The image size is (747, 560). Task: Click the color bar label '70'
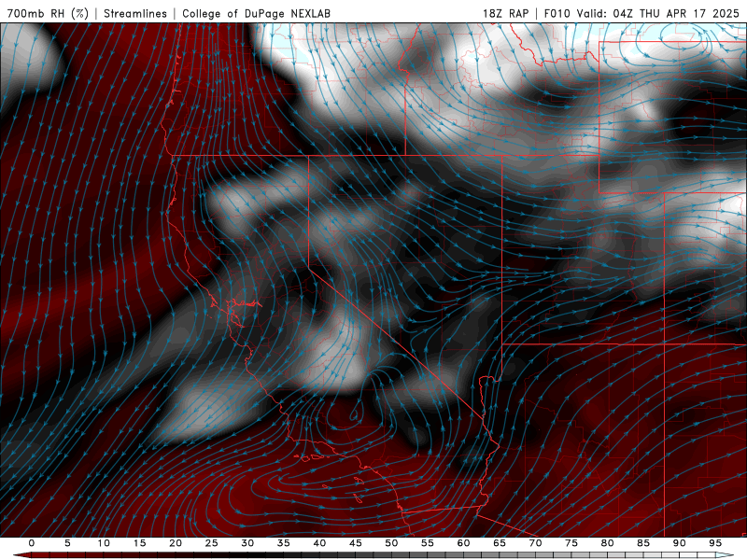(x=535, y=543)
